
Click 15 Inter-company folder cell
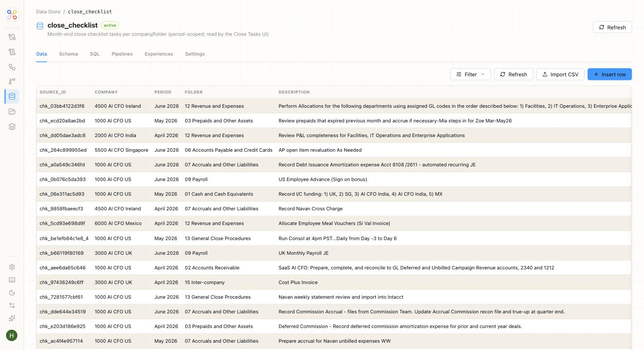pyautogui.click(x=205, y=282)
